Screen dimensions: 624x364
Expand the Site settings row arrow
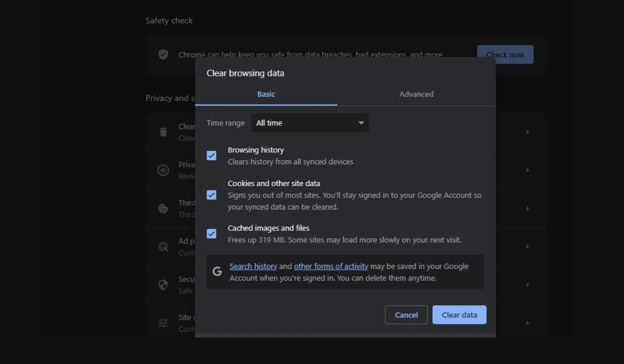pyautogui.click(x=527, y=323)
